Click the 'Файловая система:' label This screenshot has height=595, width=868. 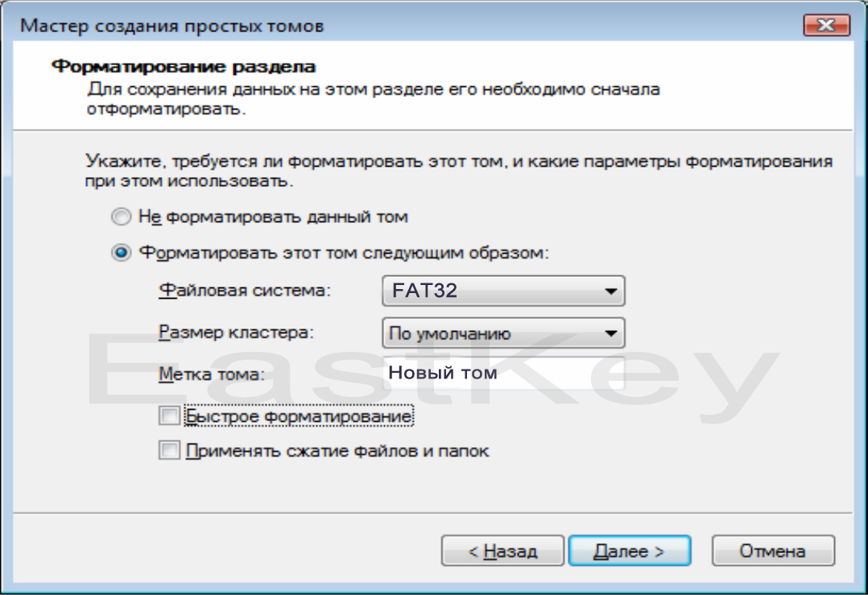245,291
